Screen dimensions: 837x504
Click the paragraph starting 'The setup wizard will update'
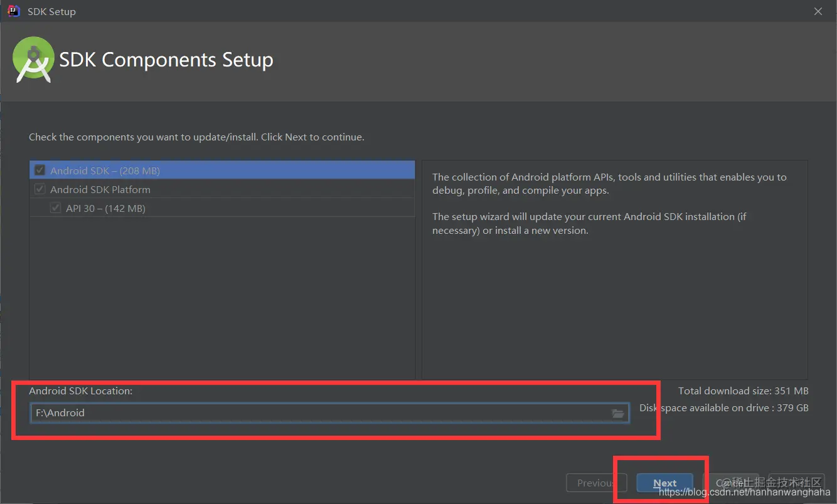(x=589, y=223)
